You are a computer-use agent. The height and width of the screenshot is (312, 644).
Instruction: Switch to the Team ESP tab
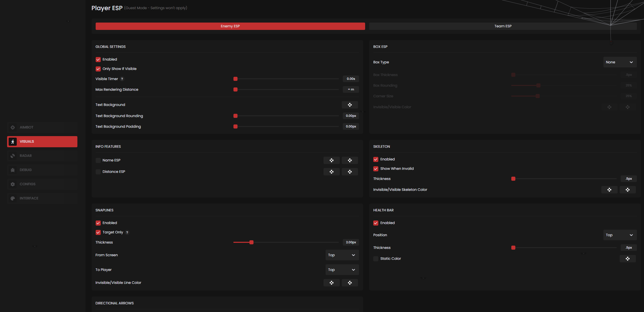503,26
